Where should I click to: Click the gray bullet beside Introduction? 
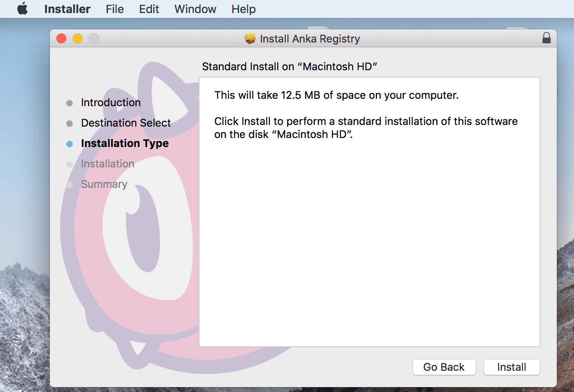(x=70, y=103)
